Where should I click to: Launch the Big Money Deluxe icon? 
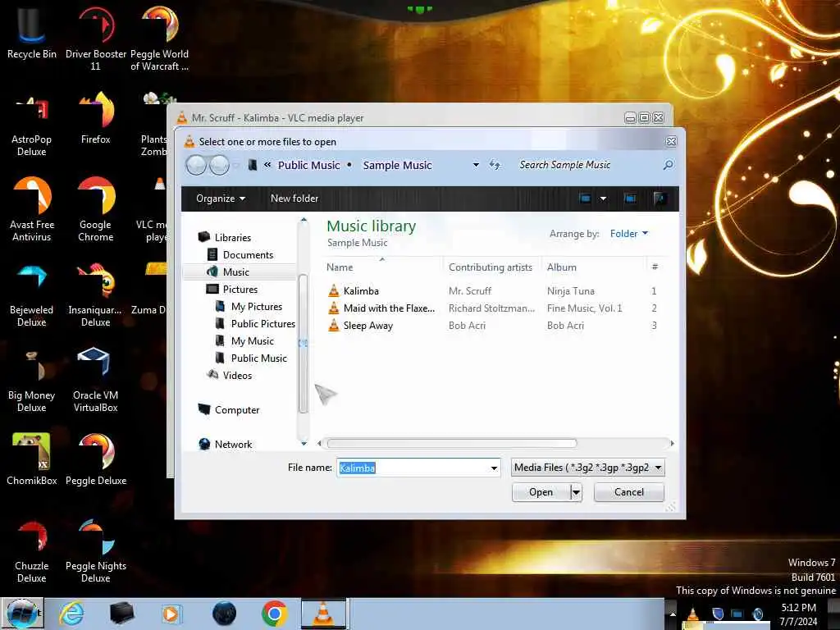[32, 381]
